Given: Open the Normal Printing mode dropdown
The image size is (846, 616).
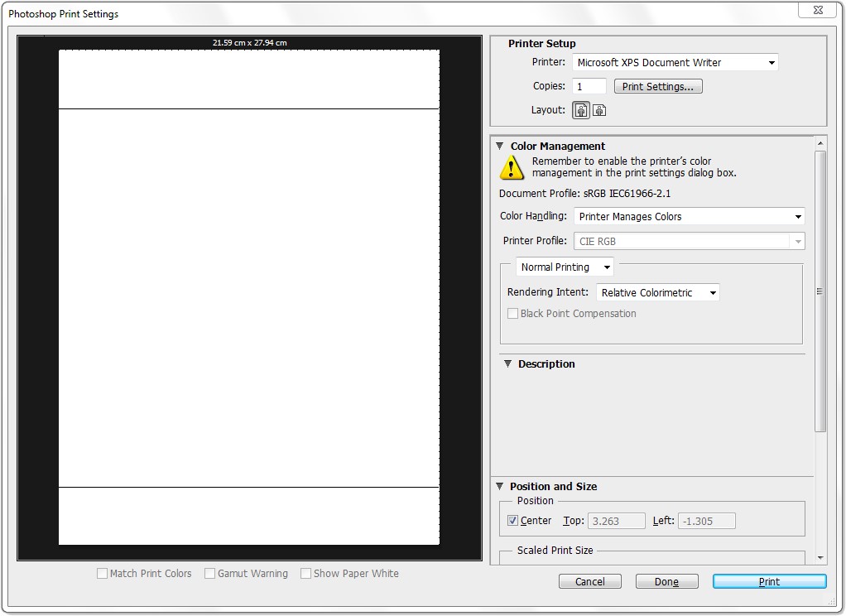Looking at the screenshot, I should pyautogui.click(x=565, y=267).
